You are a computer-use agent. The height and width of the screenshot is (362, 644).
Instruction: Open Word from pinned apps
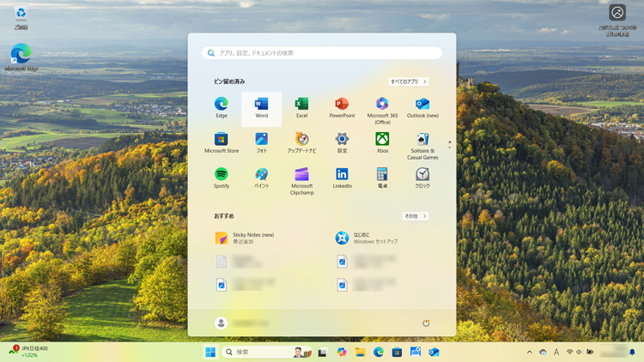tap(261, 106)
